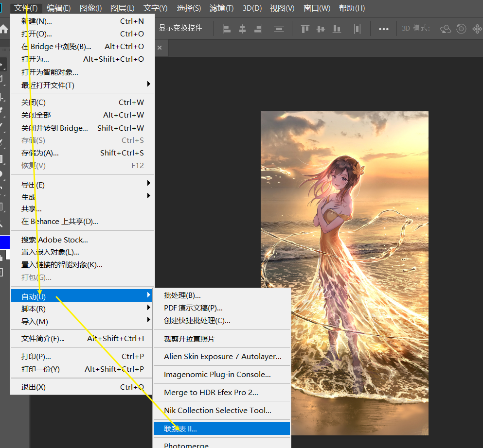Choose 裁剪并拉直照片 in submenu

pyautogui.click(x=222, y=339)
